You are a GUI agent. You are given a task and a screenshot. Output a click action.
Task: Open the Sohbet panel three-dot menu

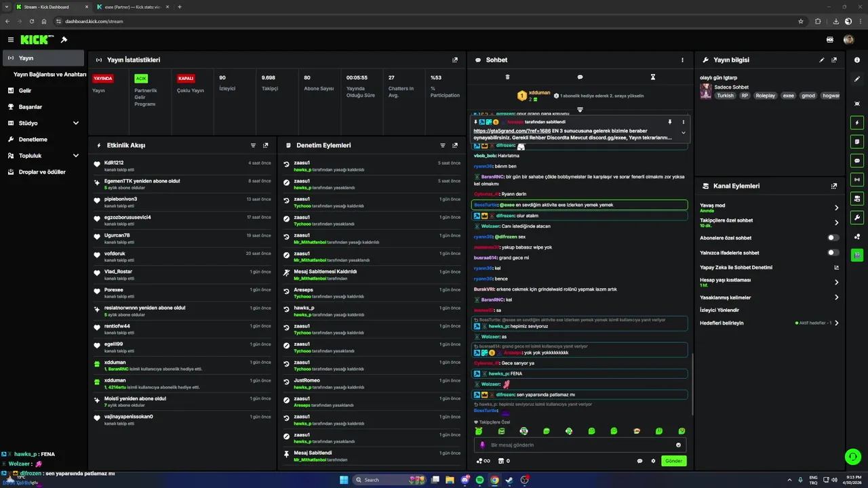(x=682, y=60)
